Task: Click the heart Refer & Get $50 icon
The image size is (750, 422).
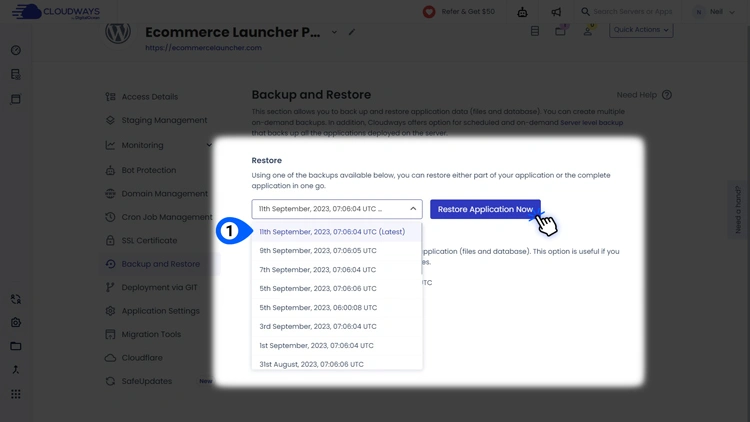Action: coord(429,12)
